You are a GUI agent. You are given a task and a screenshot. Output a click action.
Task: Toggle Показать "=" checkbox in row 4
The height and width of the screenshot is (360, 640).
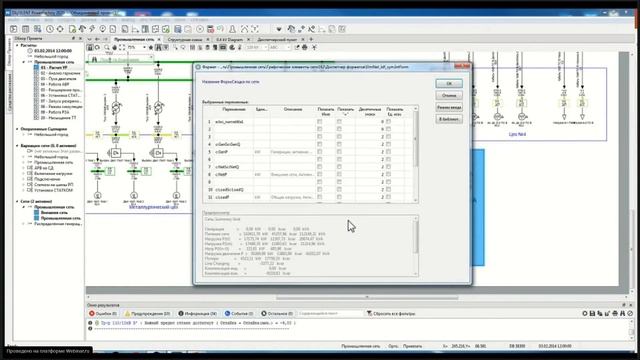click(x=339, y=144)
